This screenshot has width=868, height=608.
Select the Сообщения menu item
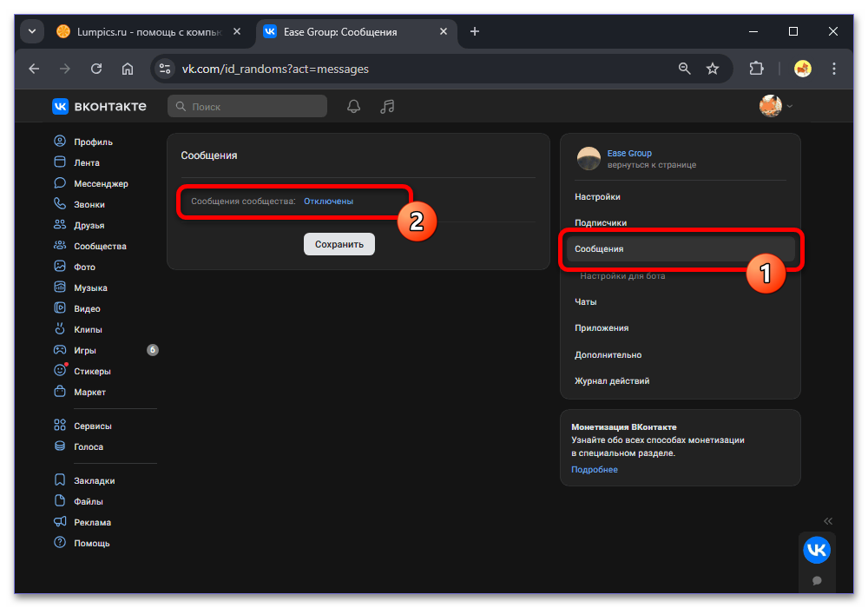coord(681,248)
